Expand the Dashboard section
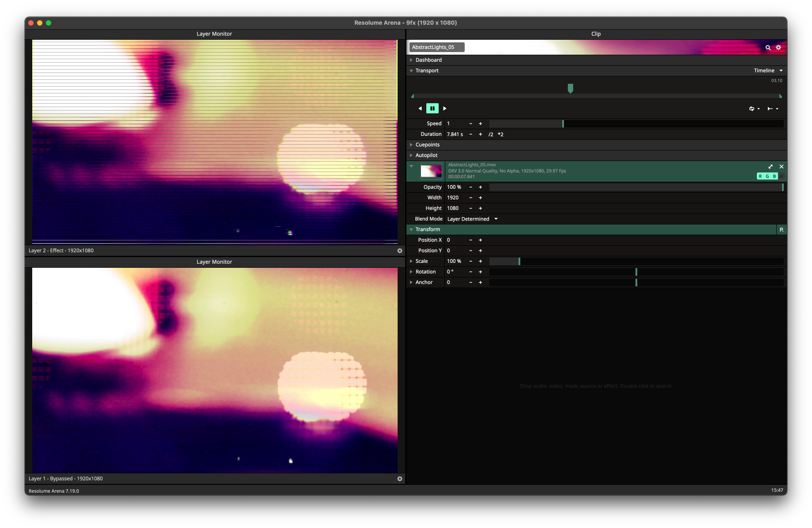Screen dimensions: 812x528 [428, 60]
